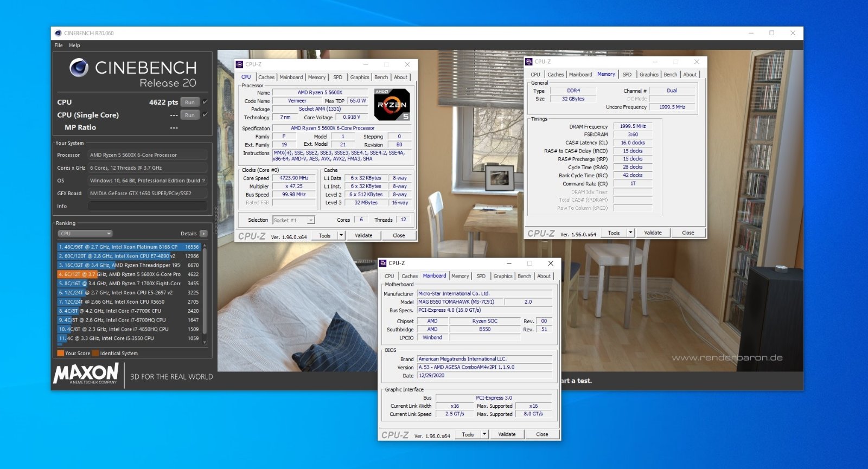Click Close in the CPU tab window
This screenshot has width=868, height=469.
click(x=399, y=235)
